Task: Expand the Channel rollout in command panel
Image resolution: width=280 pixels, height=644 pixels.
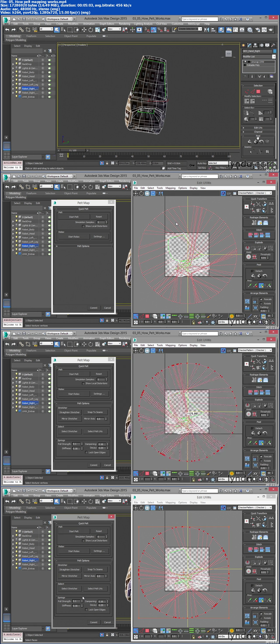Action: [x=258, y=132]
